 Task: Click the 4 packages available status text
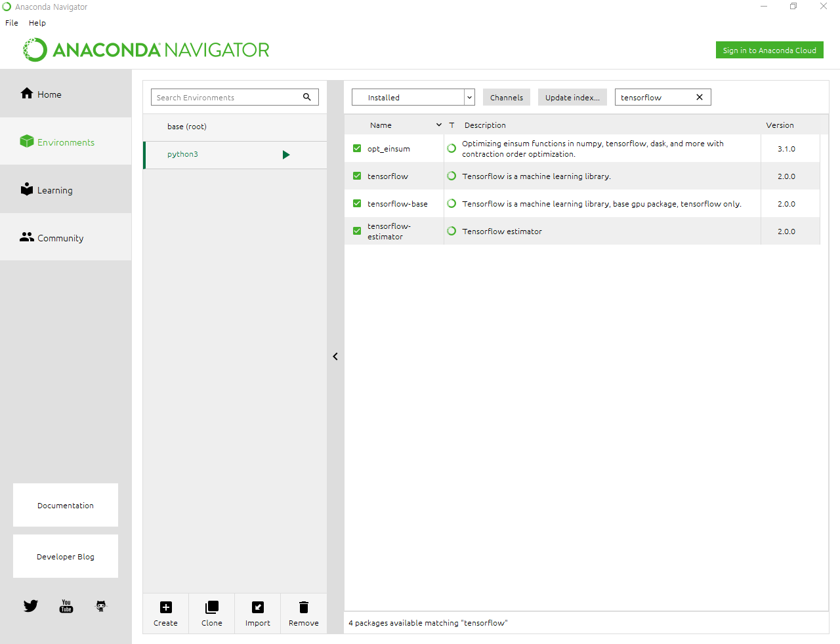point(428,623)
